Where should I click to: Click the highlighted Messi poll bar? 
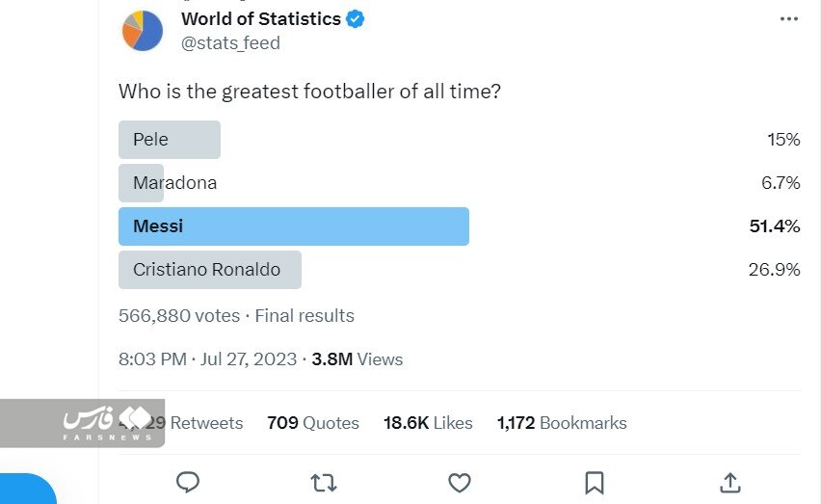click(x=293, y=226)
